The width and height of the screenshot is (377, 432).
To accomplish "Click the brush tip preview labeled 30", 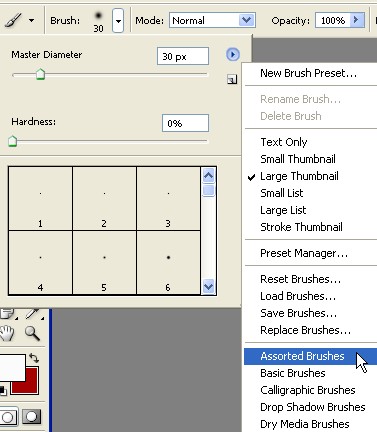I will click(x=98, y=21).
